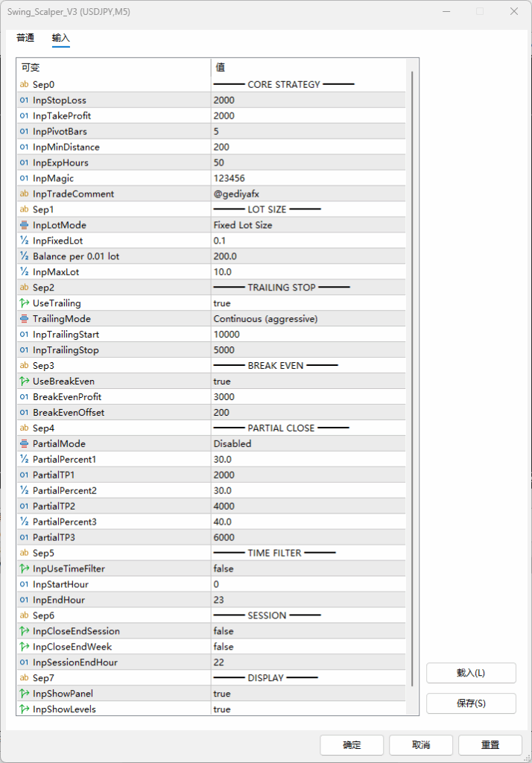This screenshot has width=532, height=763.
Task: Click the enum icon next to InpLotMode
Action: point(24,226)
